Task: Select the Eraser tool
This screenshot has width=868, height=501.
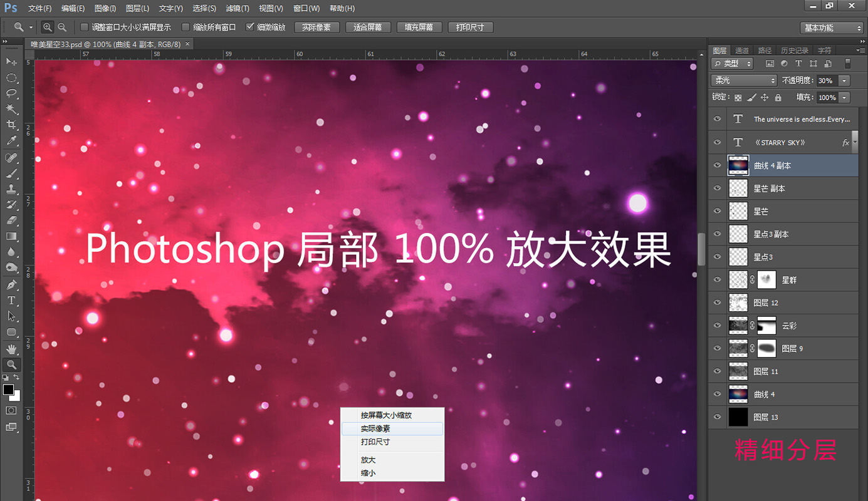Action: pos(11,220)
